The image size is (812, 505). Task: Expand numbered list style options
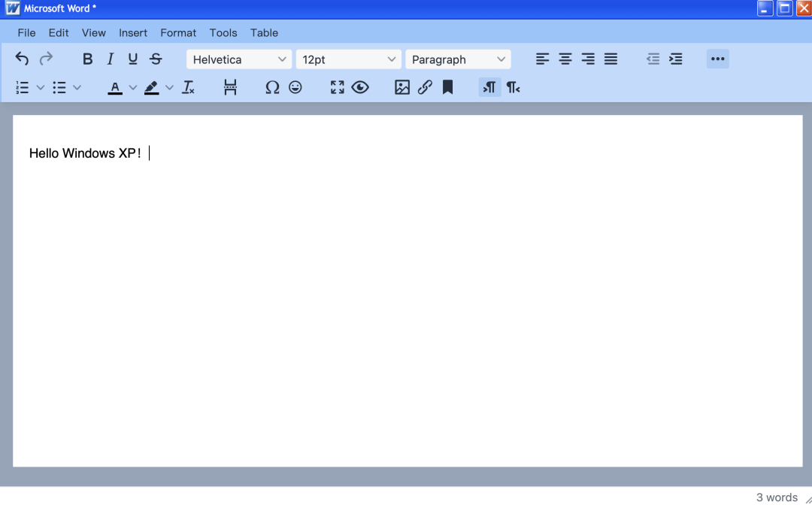click(41, 87)
